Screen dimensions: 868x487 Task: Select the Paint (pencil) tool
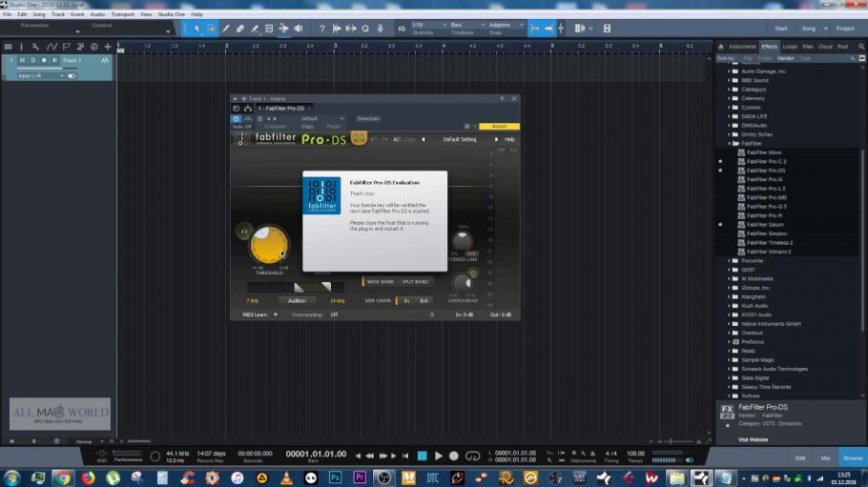click(x=226, y=29)
